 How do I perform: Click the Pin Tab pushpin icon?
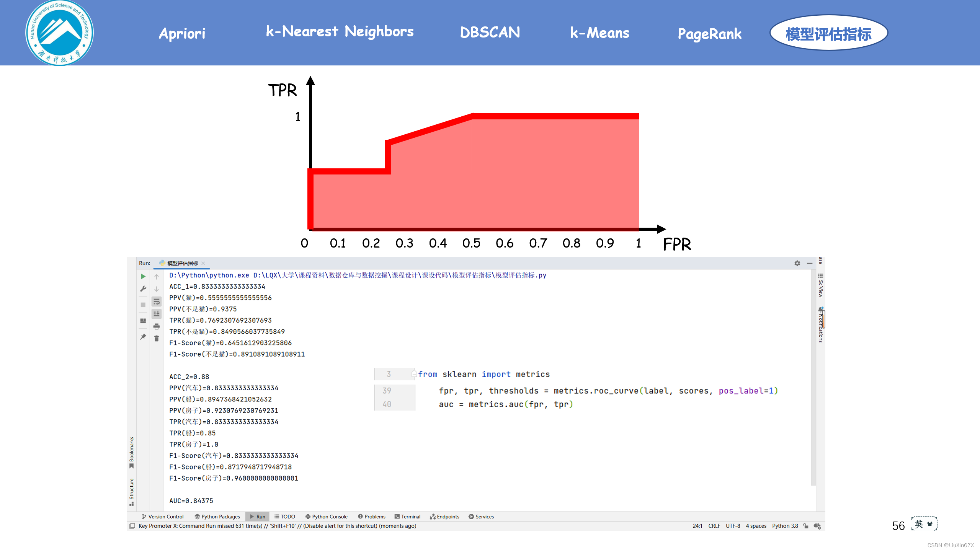coord(143,337)
